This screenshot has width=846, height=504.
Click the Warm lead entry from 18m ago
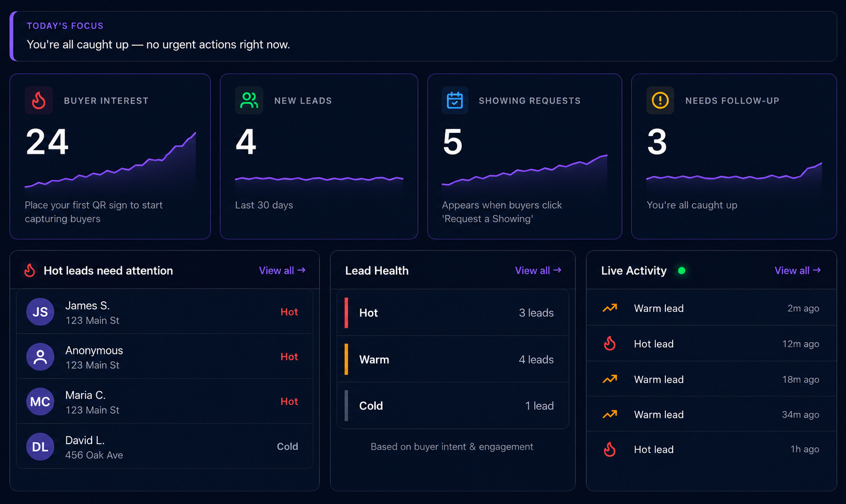click(711, 380)
